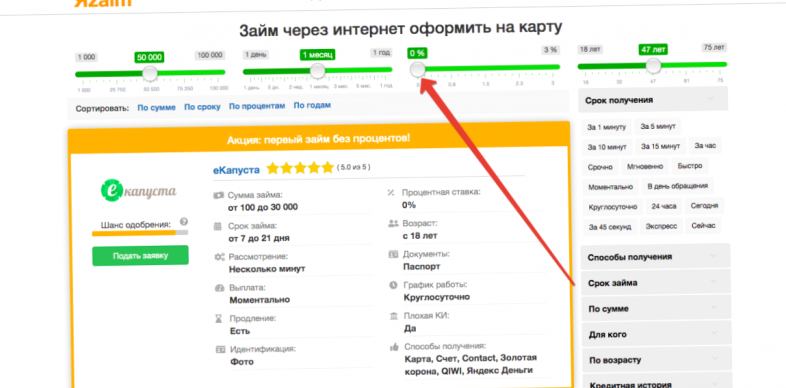Click the loan term slider handle at 1 месяц
This screenshot has width=786, height=388.
tap(317, 71)
